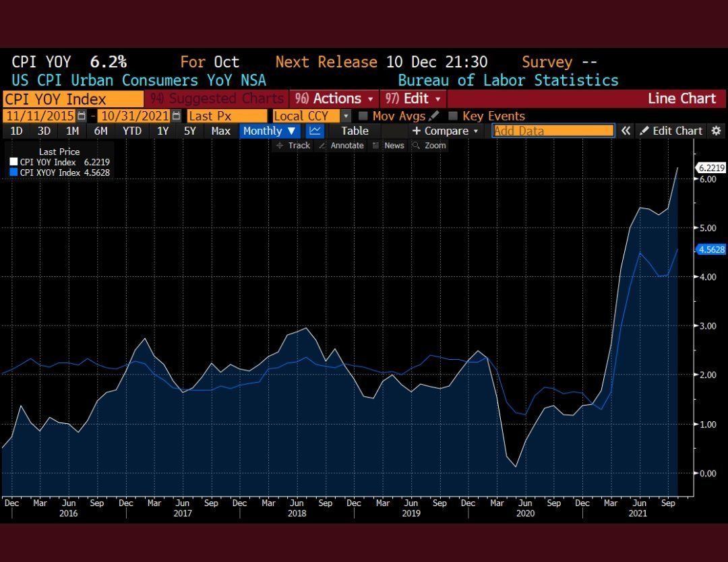Click the line chart type icon
Viewport: 728px width, 562px height.
(x=315, y=131)
